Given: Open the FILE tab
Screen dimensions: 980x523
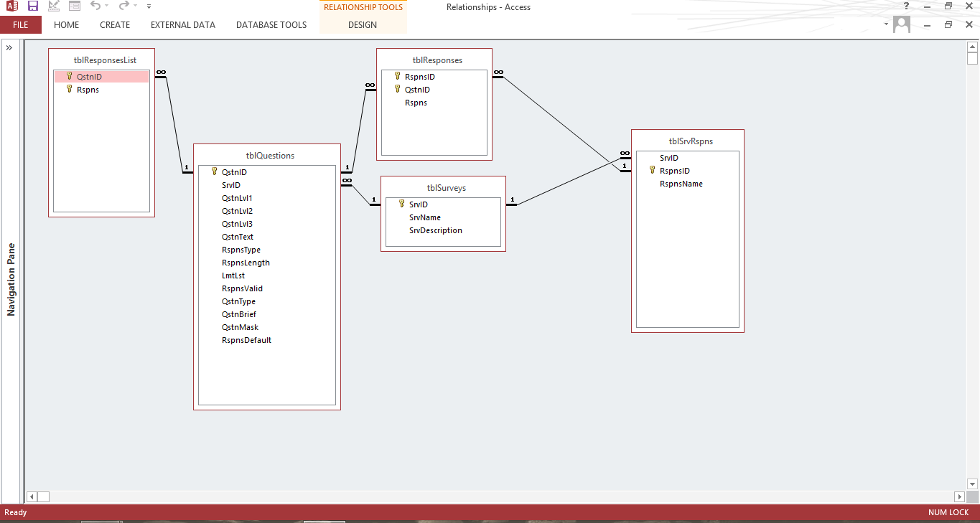Looking at the screenshot, I should point(21,25).
